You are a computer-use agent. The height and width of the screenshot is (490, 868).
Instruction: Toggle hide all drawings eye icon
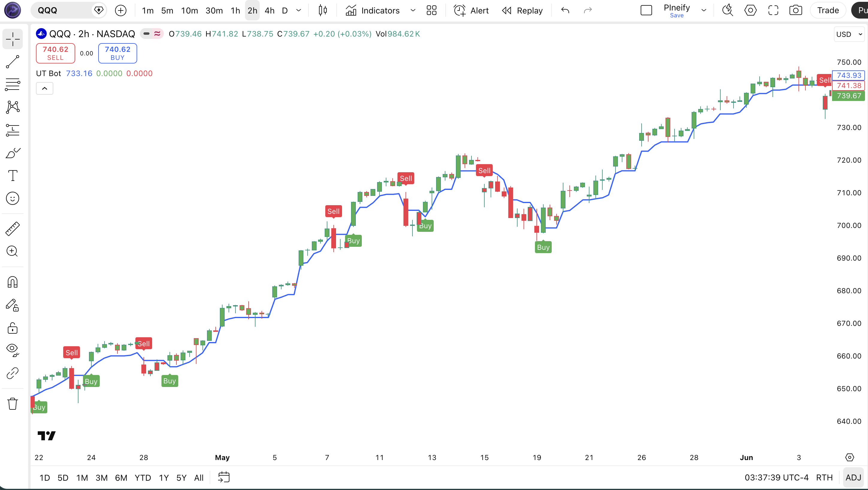tap(13, 350)
